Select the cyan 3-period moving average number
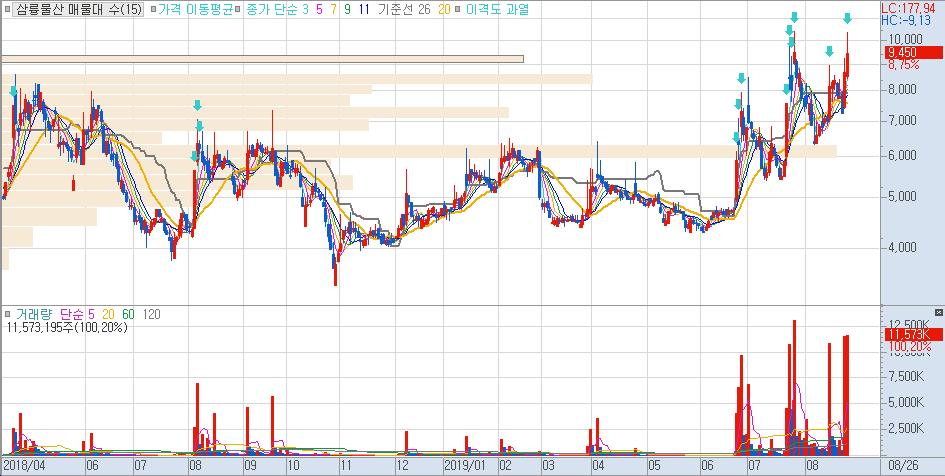This screenshot has width=945, height=476. click(x=306, y=10)
